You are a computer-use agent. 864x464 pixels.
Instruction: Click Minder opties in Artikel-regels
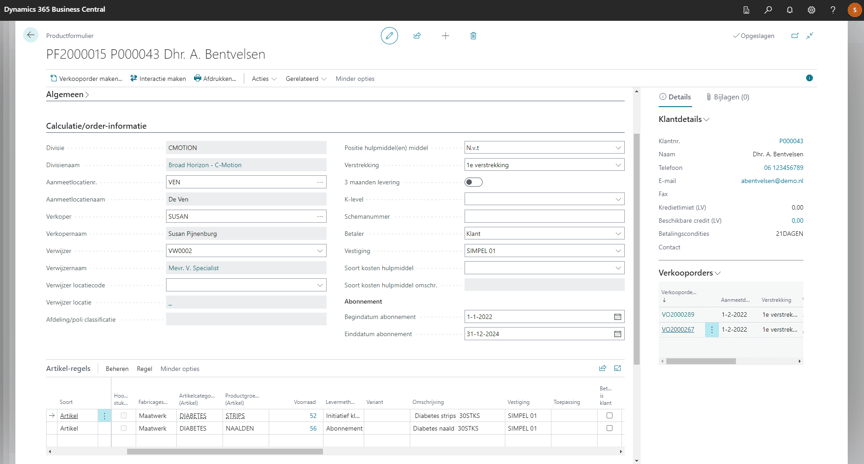pyautogui.click(x=180, y=369)
